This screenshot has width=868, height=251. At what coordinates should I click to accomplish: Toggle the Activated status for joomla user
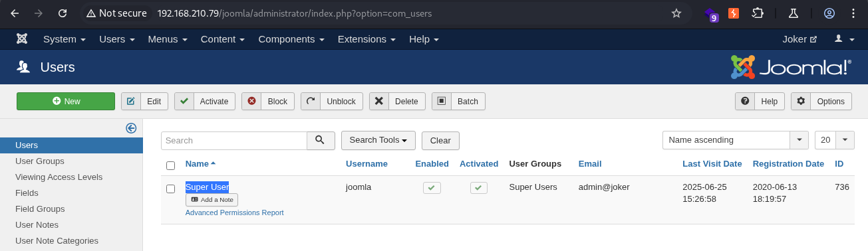click(479, 188)
